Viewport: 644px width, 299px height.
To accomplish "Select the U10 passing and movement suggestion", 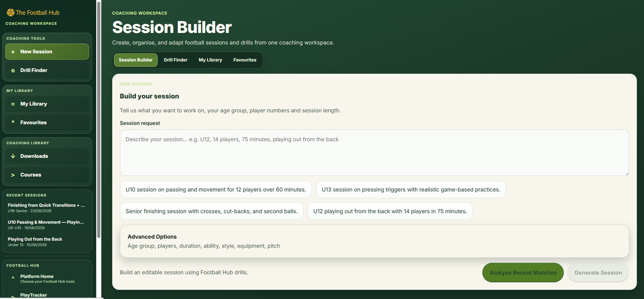I will click(216, 190).
